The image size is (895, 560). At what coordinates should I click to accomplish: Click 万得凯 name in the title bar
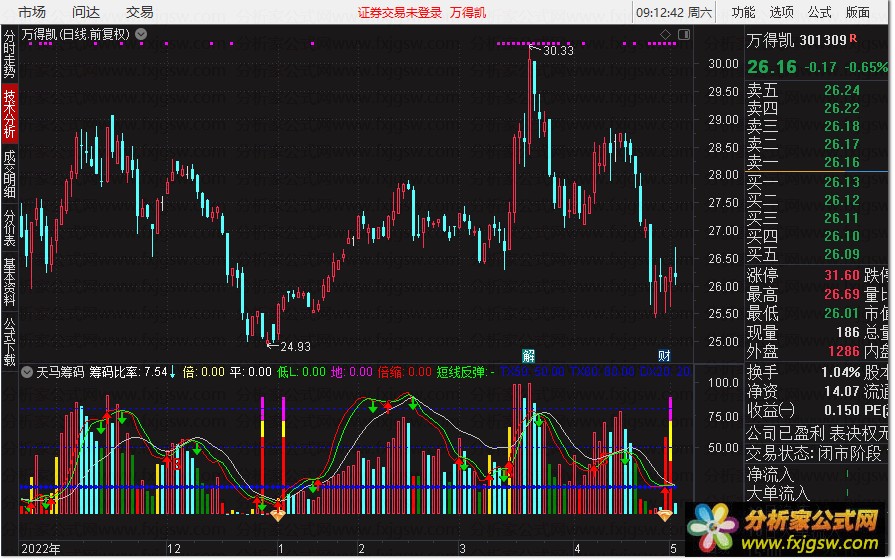tap(467, 13)
